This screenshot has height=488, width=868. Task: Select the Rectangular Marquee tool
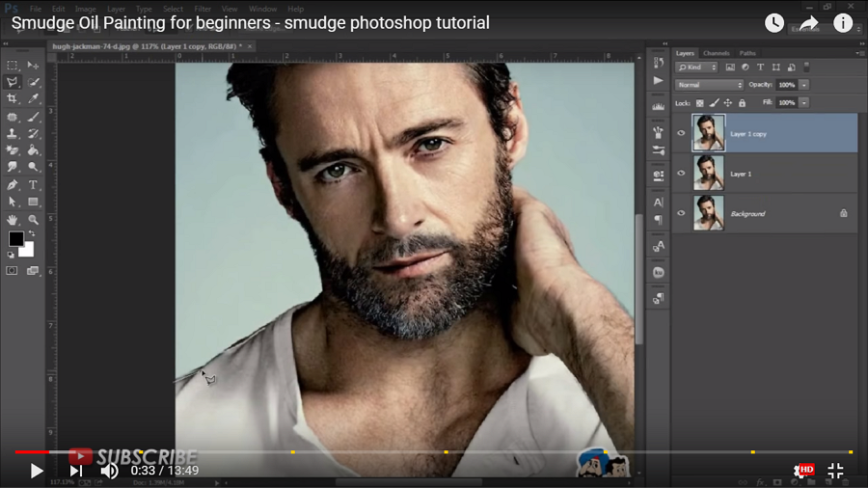coord(12,66)
